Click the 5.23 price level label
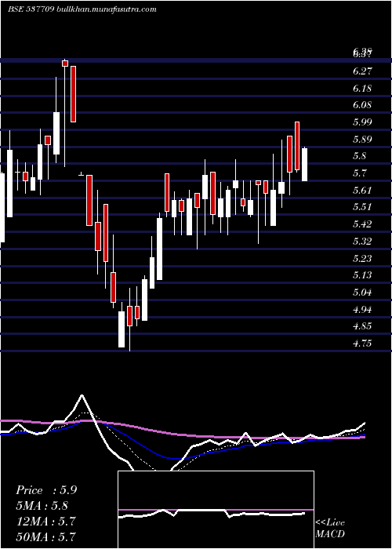 [x=362, y=258]
